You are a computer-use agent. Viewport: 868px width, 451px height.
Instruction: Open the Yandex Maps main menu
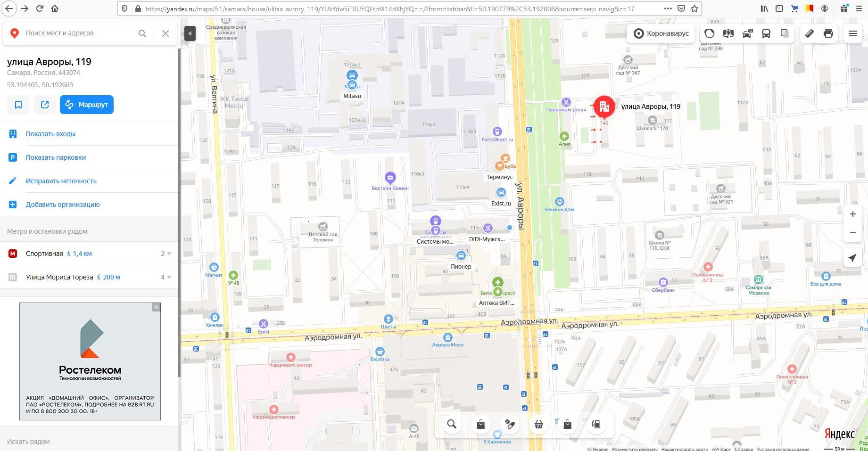[853, 33]
